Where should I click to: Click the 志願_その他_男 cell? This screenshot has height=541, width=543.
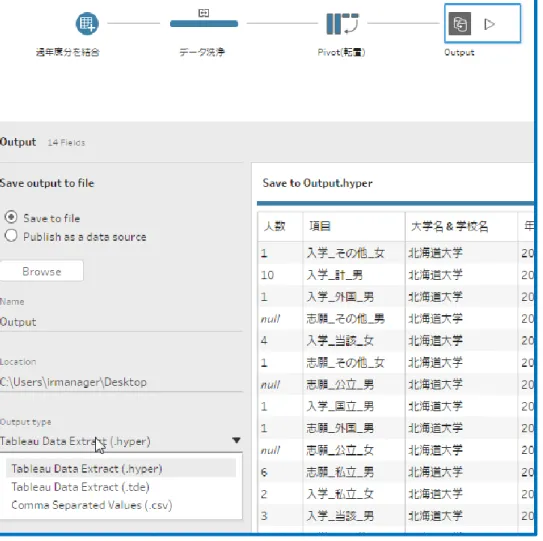pyautogui.click(x=354, y=319)
